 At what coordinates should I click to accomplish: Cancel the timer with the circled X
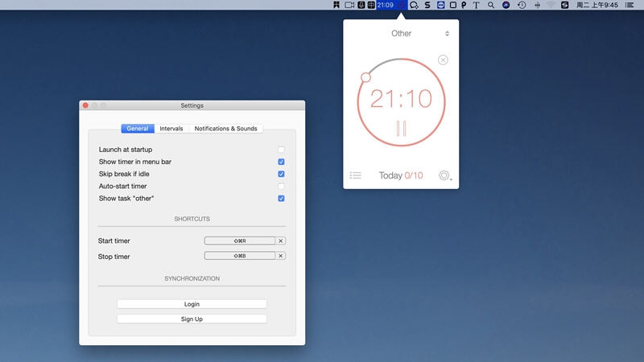click(x=443, y=60)
